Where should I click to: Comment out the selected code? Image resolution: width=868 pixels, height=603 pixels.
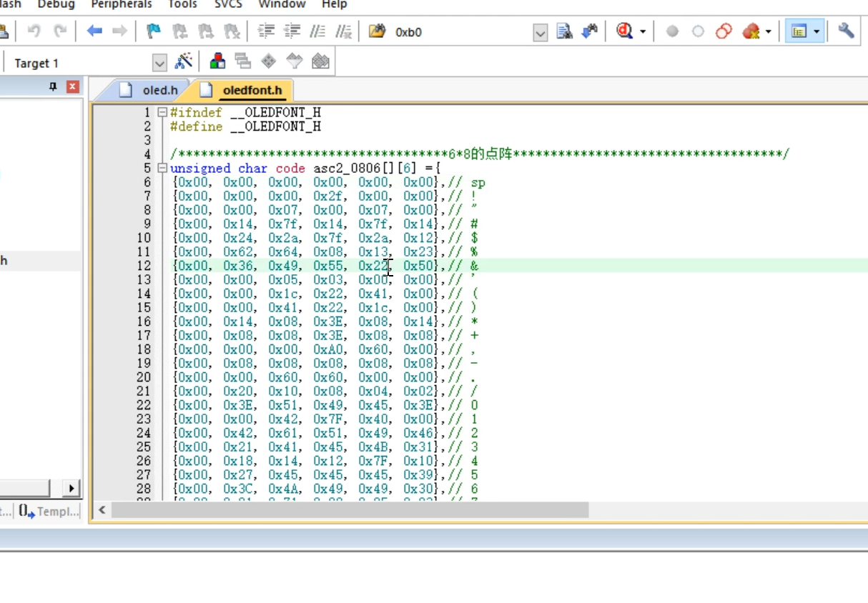point(317,31)
